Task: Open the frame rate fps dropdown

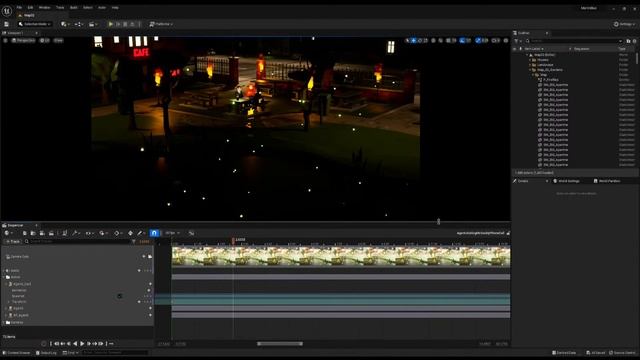Action: click(172, 233)
